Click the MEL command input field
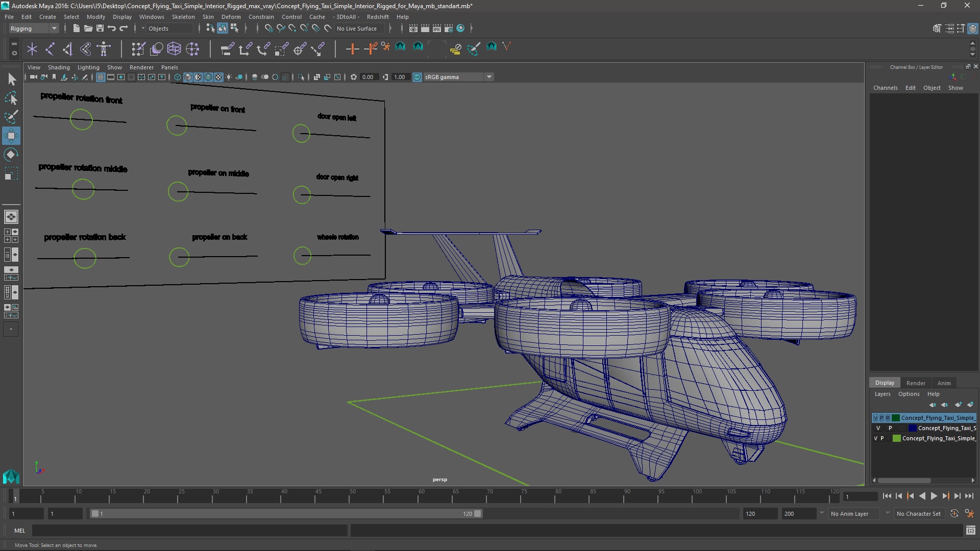The width and height of the screenshot is (980, 551). 189,531
